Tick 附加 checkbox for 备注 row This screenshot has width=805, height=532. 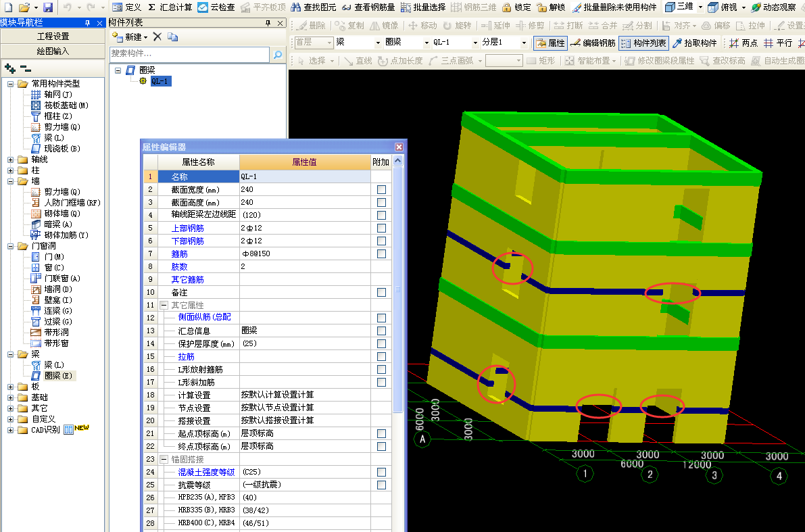(x=381, y=292)
